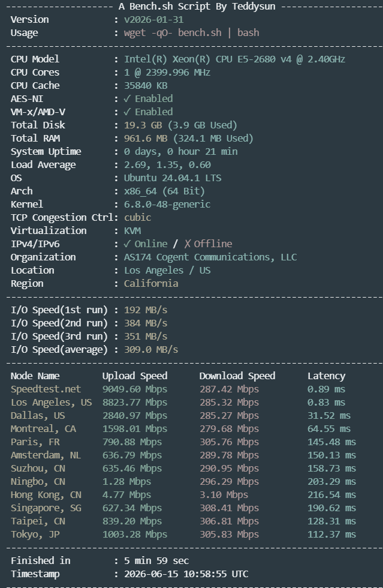
Task: Click the AS174 Cogent Communications organization text
Action: [x=210, y=257]
